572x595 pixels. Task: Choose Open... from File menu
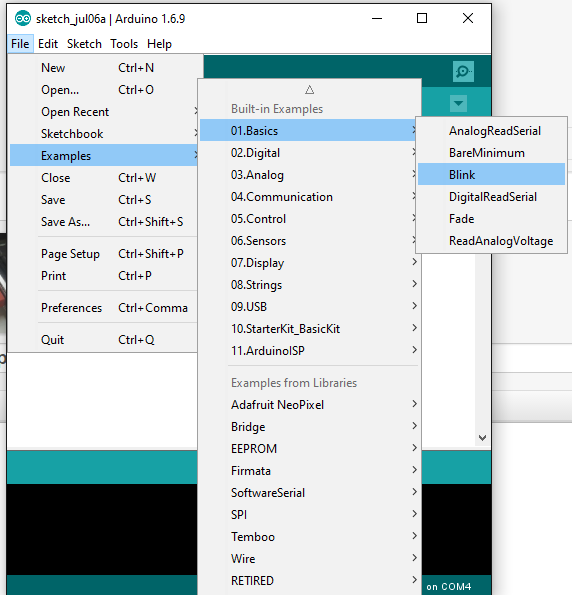(103, 90)
